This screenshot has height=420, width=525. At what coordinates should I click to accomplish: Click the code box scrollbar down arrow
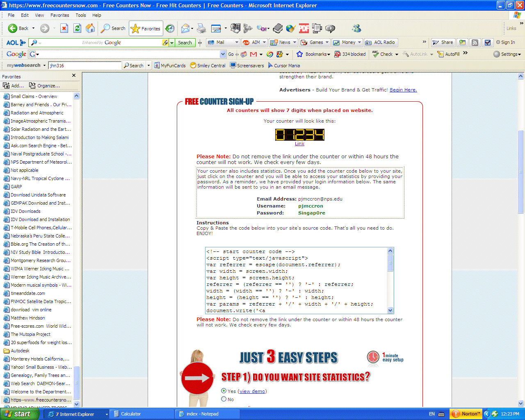[x=390, y=310]
